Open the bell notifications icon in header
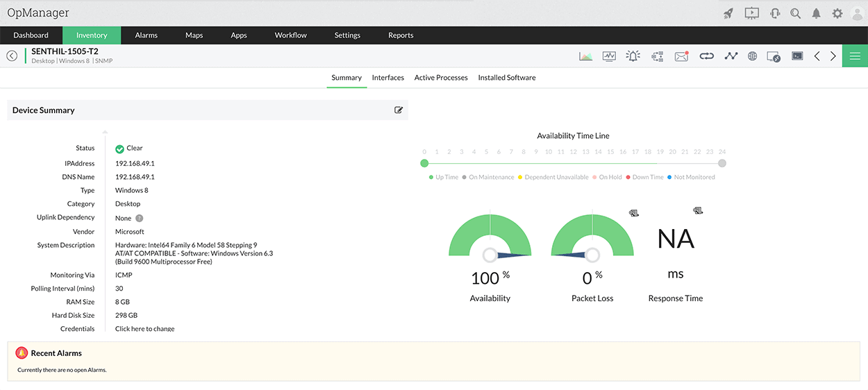 [817, 13]
